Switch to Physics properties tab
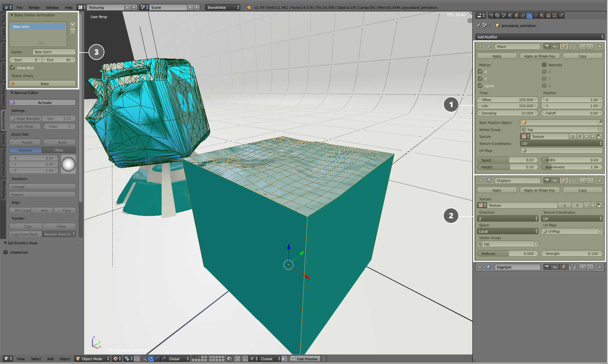Screen dimensions: 608x364 point(561,16)
